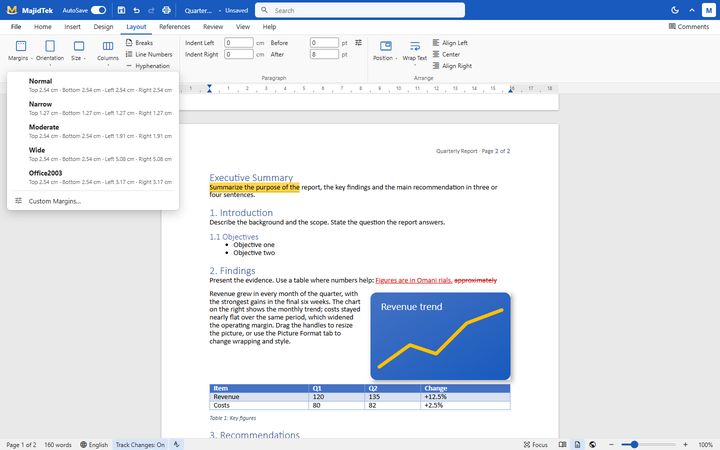Image resolution: width=720 pixels, height=450 pixels.
Task: Switch to the View tab
Action: [243, 27]
